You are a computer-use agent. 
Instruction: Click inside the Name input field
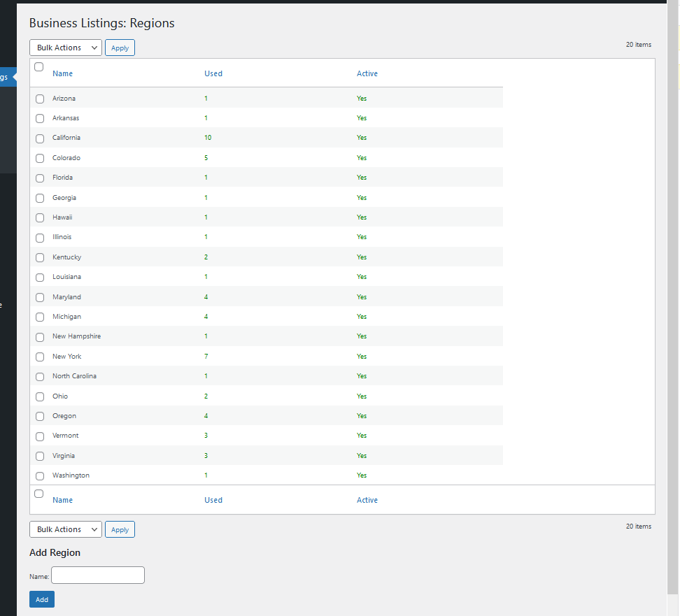97,575
